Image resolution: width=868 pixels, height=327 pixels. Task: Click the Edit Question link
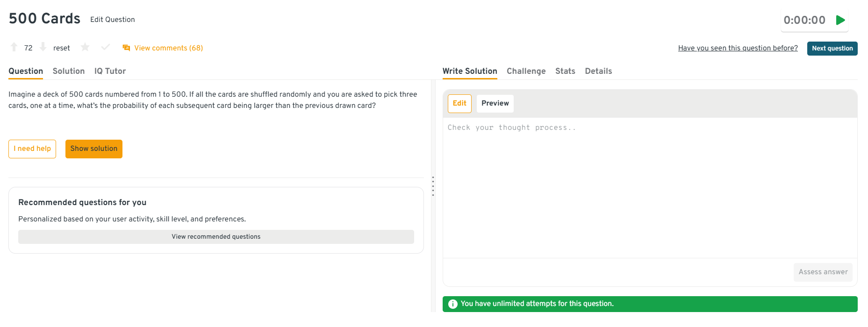tap(112, 20)
